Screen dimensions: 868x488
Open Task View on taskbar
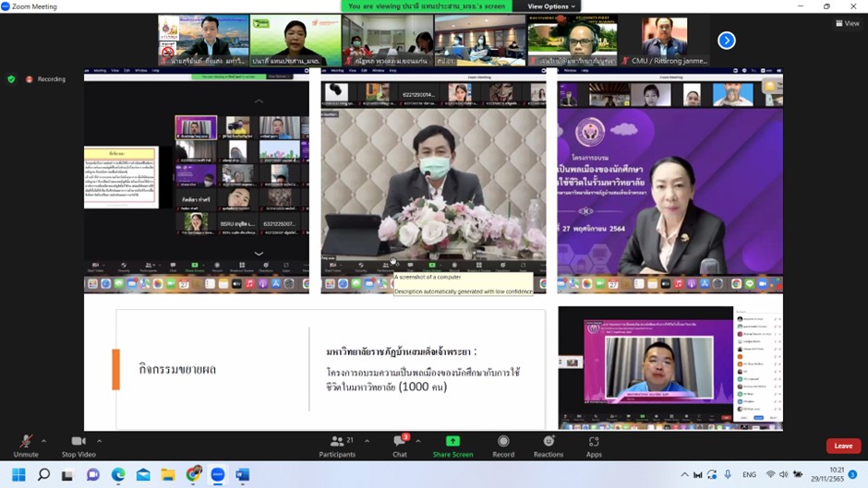point(67,475)
